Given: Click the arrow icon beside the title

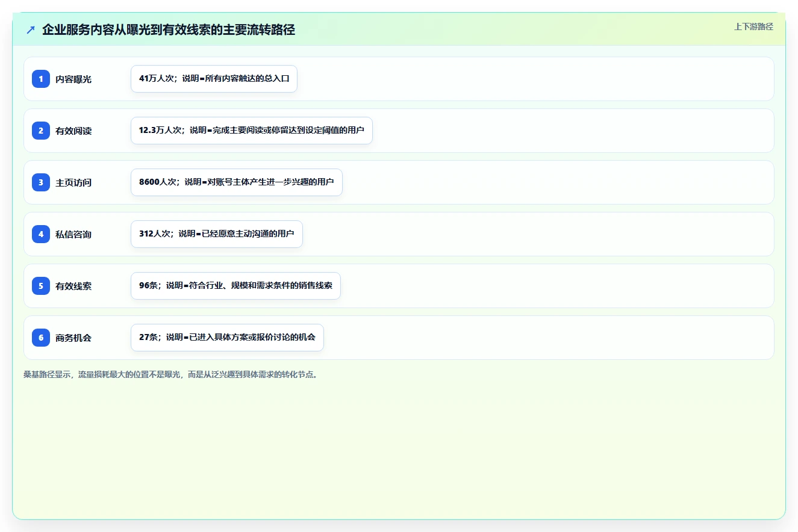Looking at the screenshot, I should point(31,30).
